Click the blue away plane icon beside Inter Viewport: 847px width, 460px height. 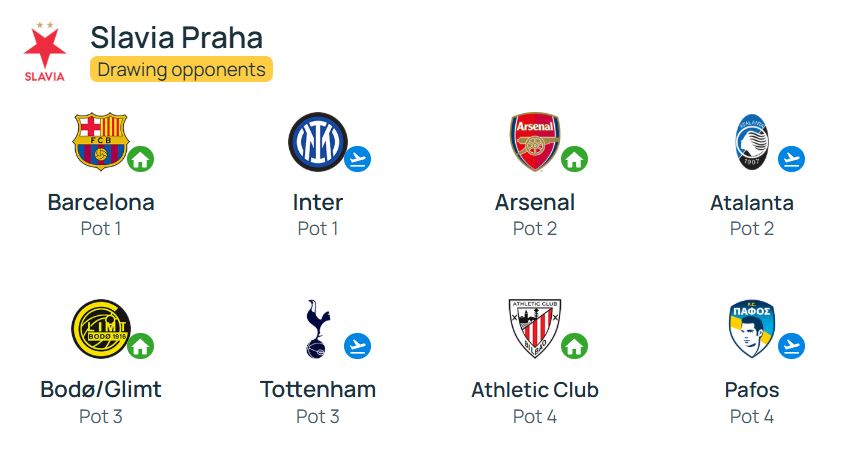click(358, 159)
